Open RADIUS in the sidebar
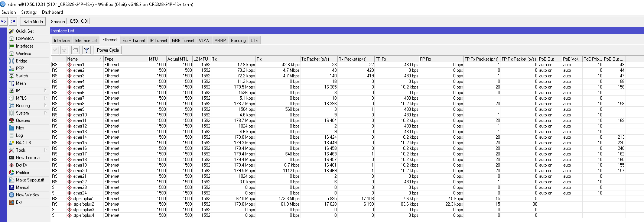This screenshot has height=222, width=644. [x=23, y=143]
